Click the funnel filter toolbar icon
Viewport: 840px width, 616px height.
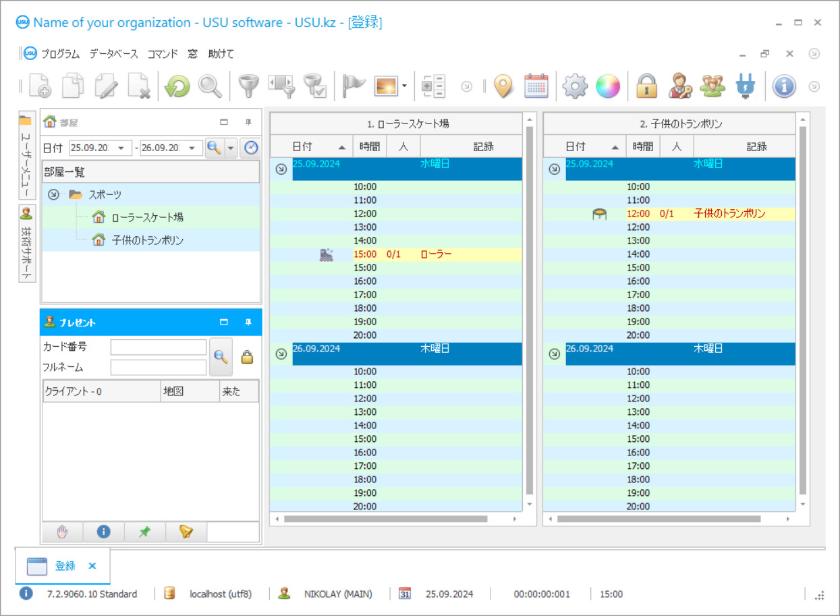[248, 86]
